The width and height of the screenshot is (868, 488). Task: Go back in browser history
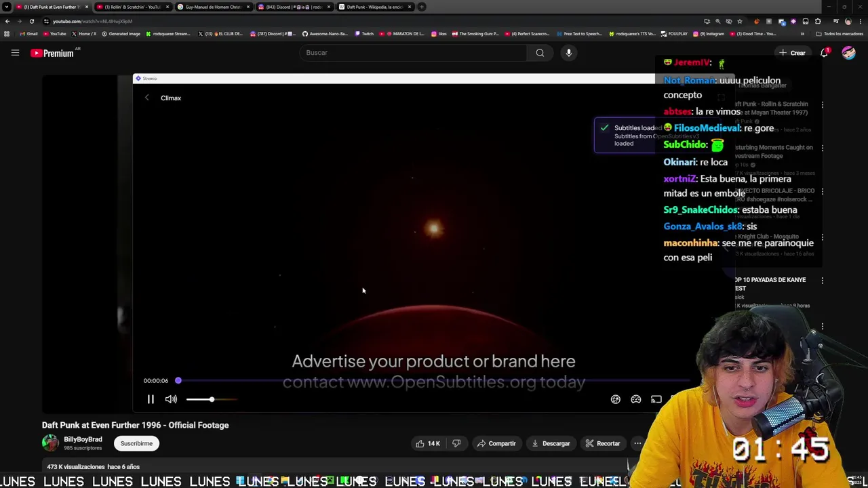pyautogui.click(x=7, y=21)
